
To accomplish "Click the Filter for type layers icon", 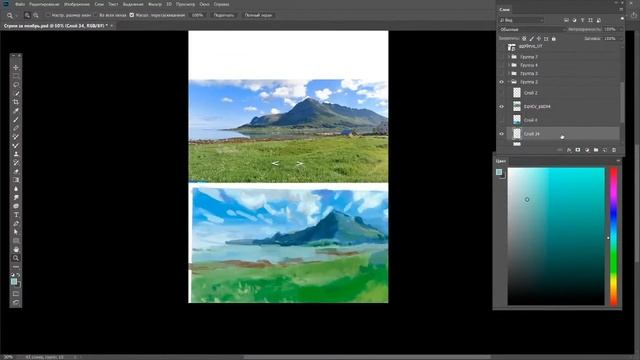I will click(582, 20).
